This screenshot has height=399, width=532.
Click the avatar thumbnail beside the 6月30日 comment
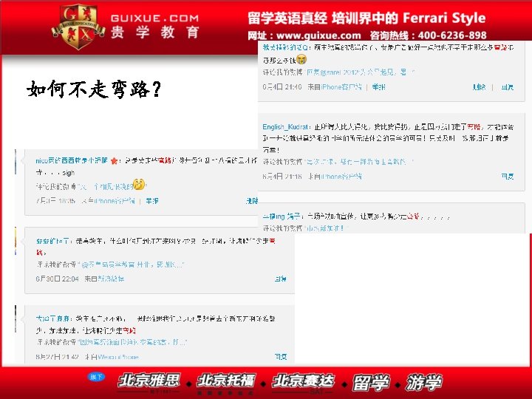pos(16,241)
